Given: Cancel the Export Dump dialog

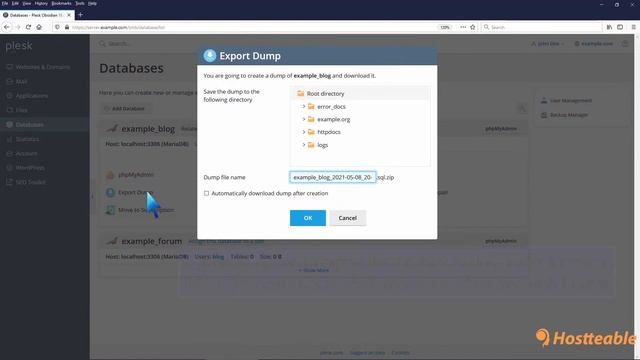Looking at the screenshot, I should pos(348,218).
